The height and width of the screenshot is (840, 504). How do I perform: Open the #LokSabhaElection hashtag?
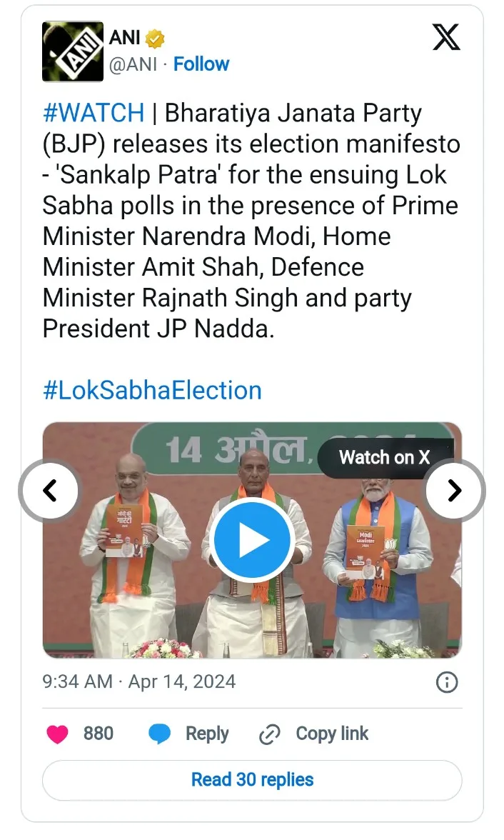pyautogui.click(x=152, y=391)
